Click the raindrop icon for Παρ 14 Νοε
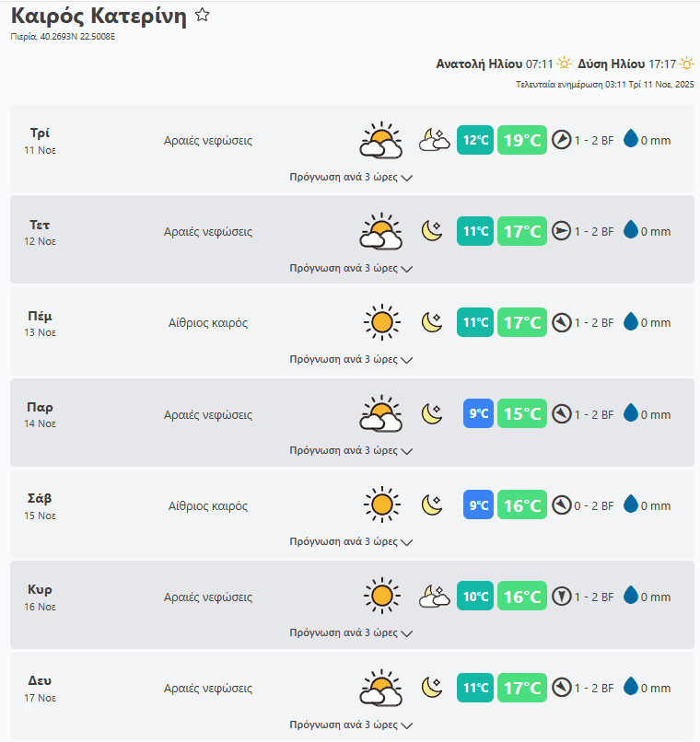The height and width of the screenshot is (742, 700). (x=631, y=413)
